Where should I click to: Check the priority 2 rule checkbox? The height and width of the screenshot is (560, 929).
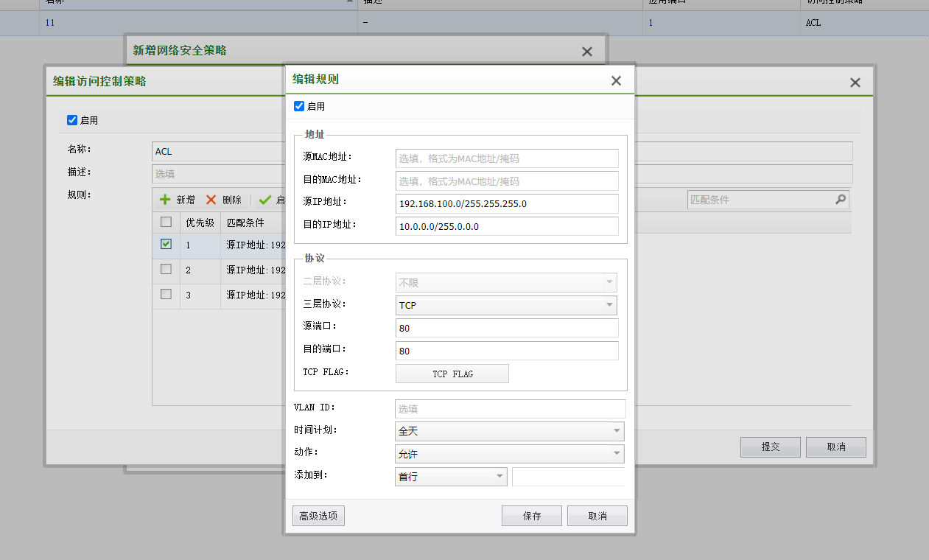click(x=166, y=269)
